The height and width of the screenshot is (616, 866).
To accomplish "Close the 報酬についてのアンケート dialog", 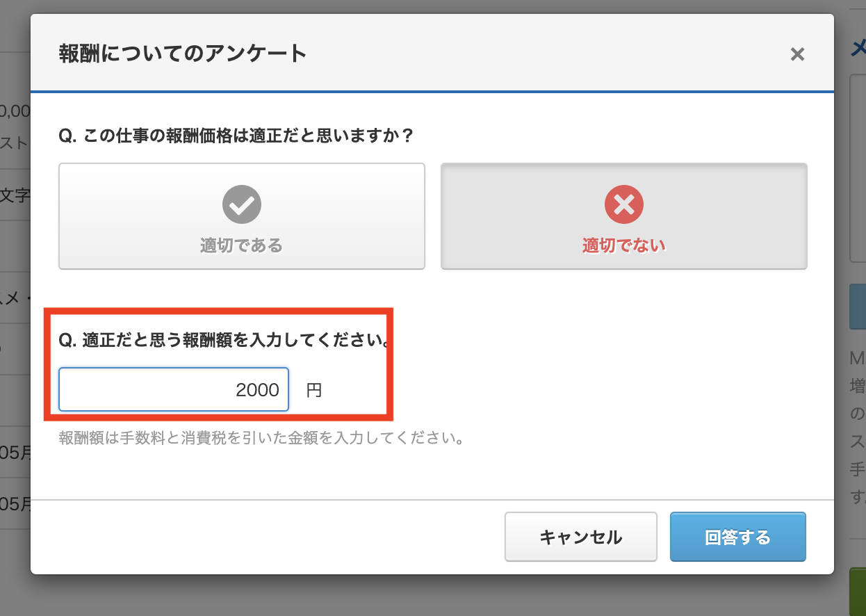I will pos(797,54).
